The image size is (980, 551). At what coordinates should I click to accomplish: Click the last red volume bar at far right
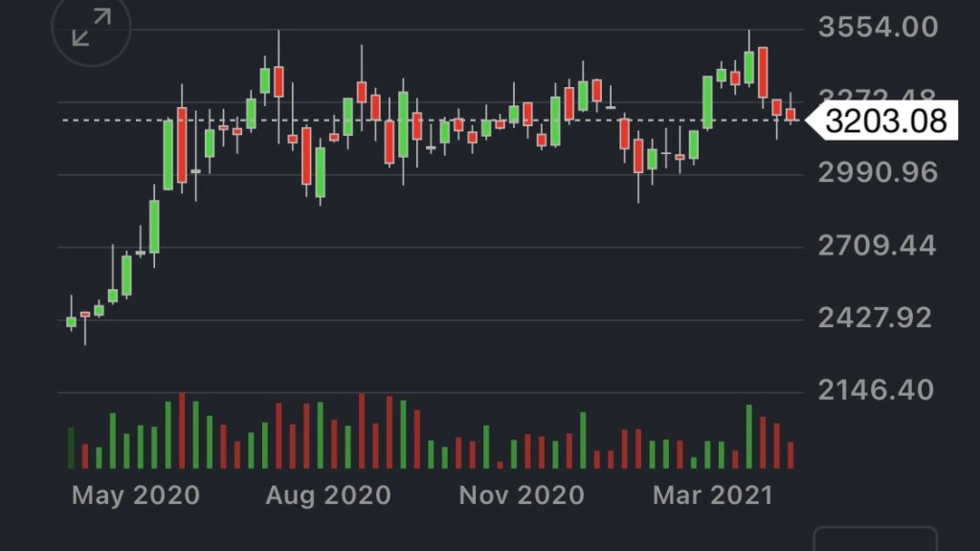click(x=791, y=455)
